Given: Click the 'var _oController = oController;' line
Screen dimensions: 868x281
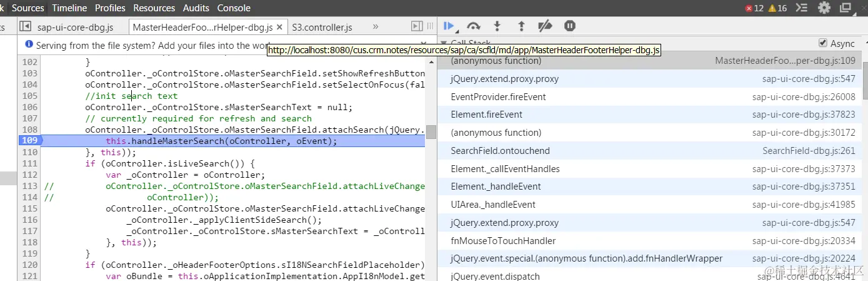Looking at the screenshot, I should tap(186, 175).
